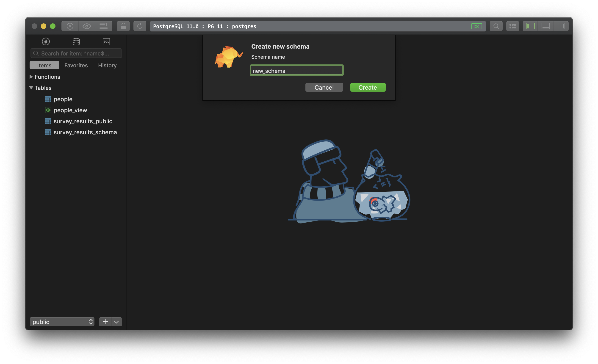Click the eye/preview icon in toolbar
Image resolution: width=598 pixels, height=364 pixels.
87,26
